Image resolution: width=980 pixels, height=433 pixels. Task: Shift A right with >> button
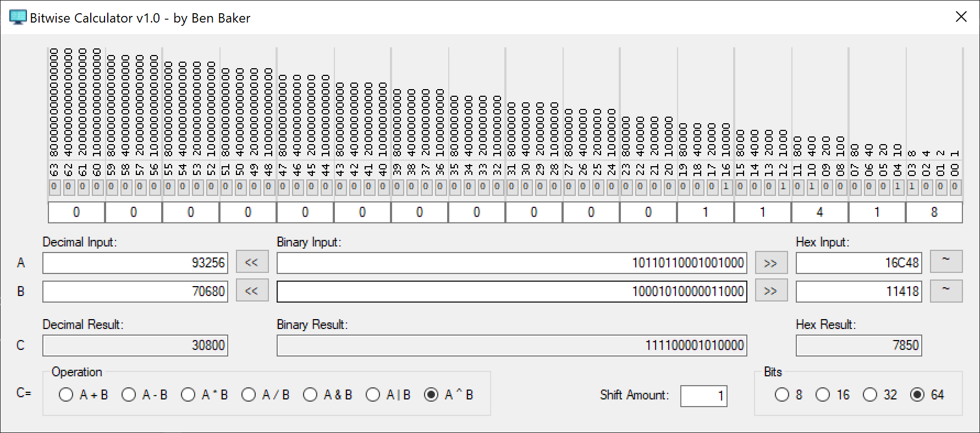click(771, 262)
